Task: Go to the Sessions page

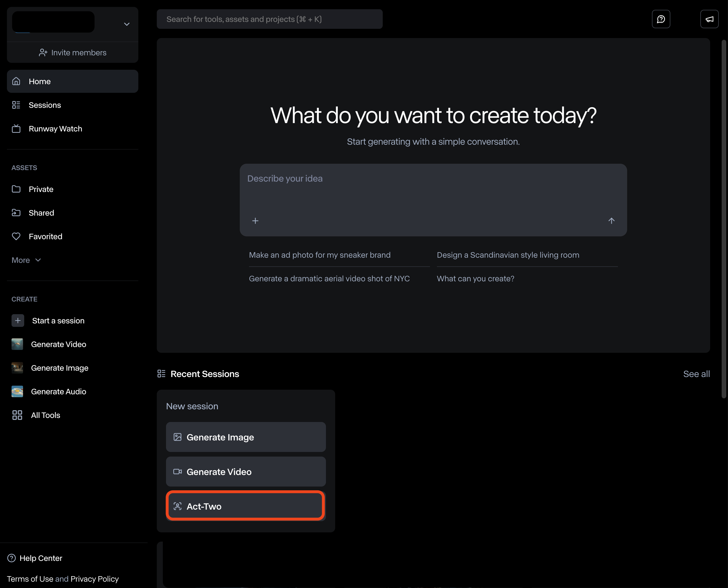Action: tap(45, 105)
